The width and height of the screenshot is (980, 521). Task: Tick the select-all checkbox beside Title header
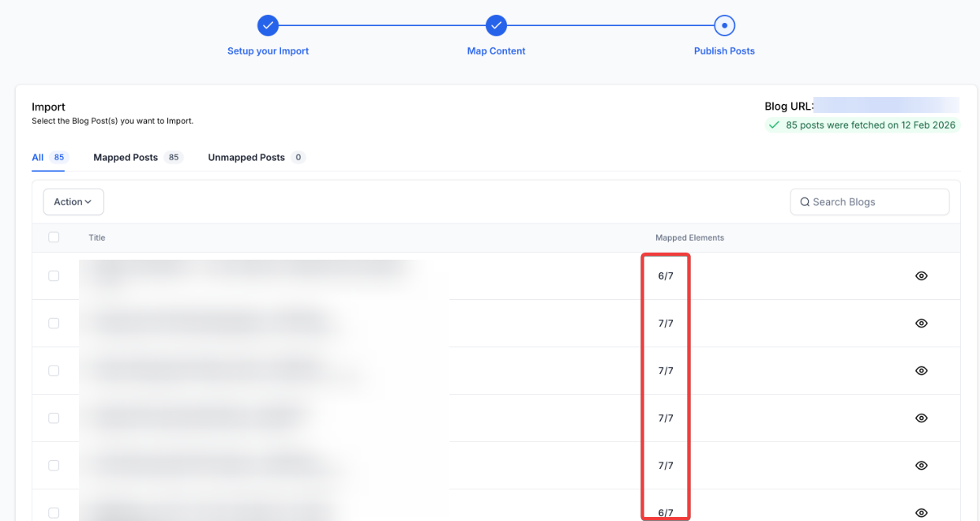[x=54, y=238]
